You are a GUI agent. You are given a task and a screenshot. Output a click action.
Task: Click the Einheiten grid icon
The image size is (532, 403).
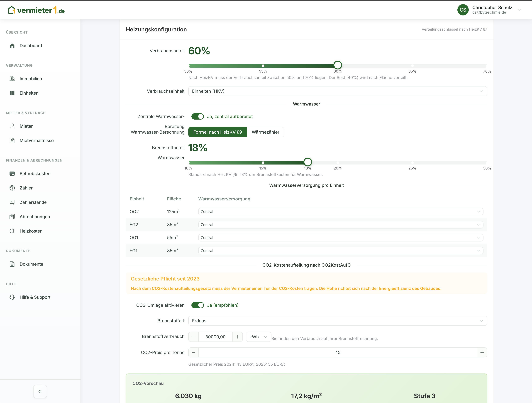click(x=12, y=93)
